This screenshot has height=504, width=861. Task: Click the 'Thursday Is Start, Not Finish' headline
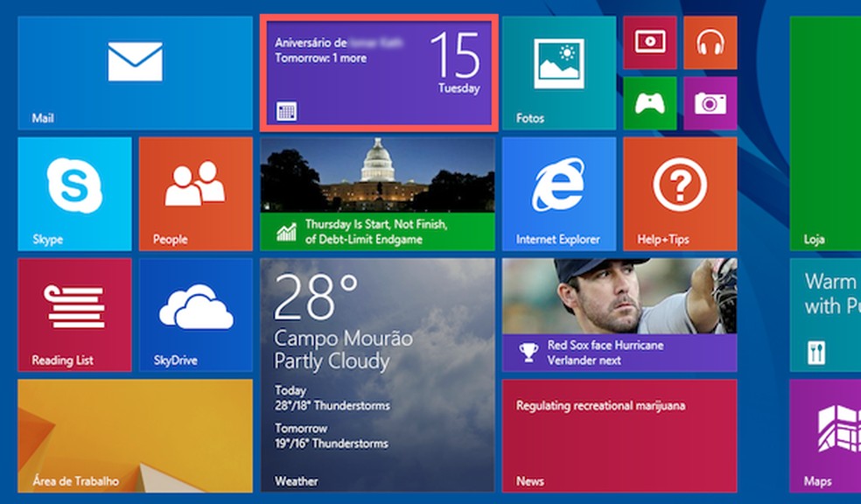tap(376, 225)
